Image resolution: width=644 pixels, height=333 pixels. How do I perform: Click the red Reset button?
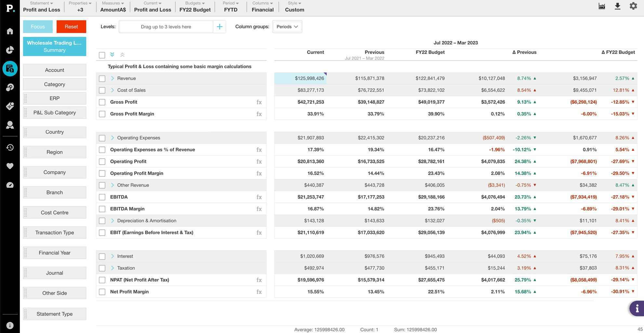point(71,27)
